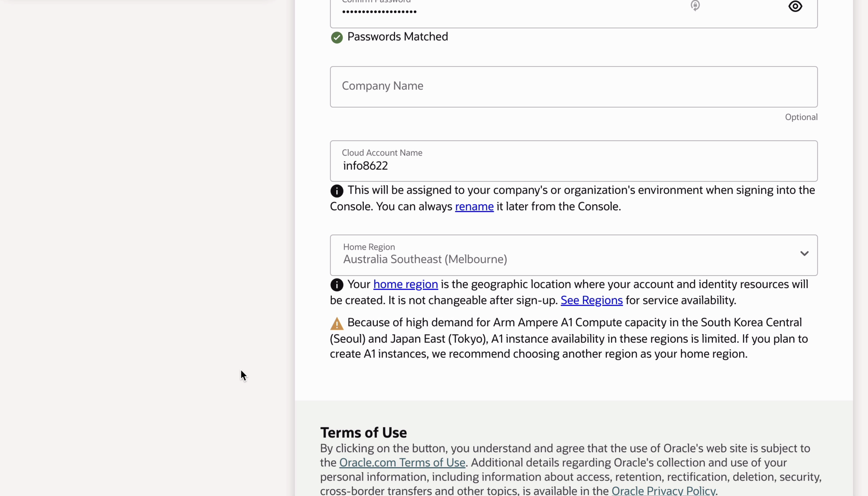Click the green Passwords Matched checkmark icon
This screenshot has width=868, height=496.
[x=337, y=37]
